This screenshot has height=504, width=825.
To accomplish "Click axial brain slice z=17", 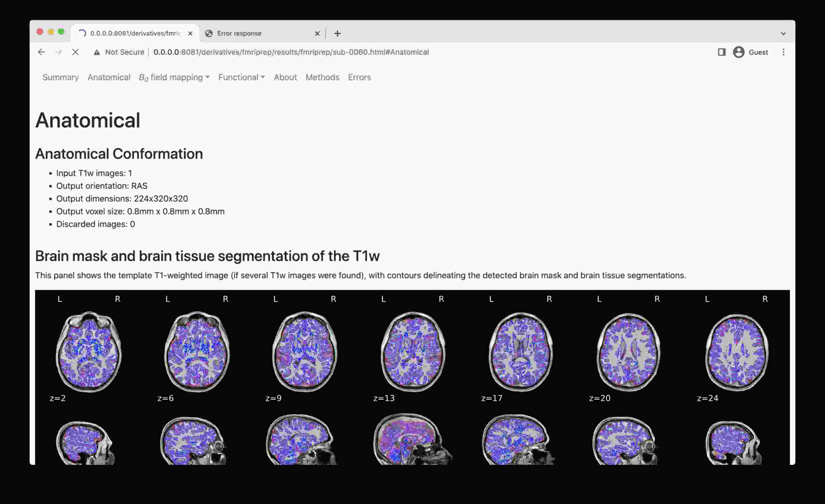I will click(521, 352).
